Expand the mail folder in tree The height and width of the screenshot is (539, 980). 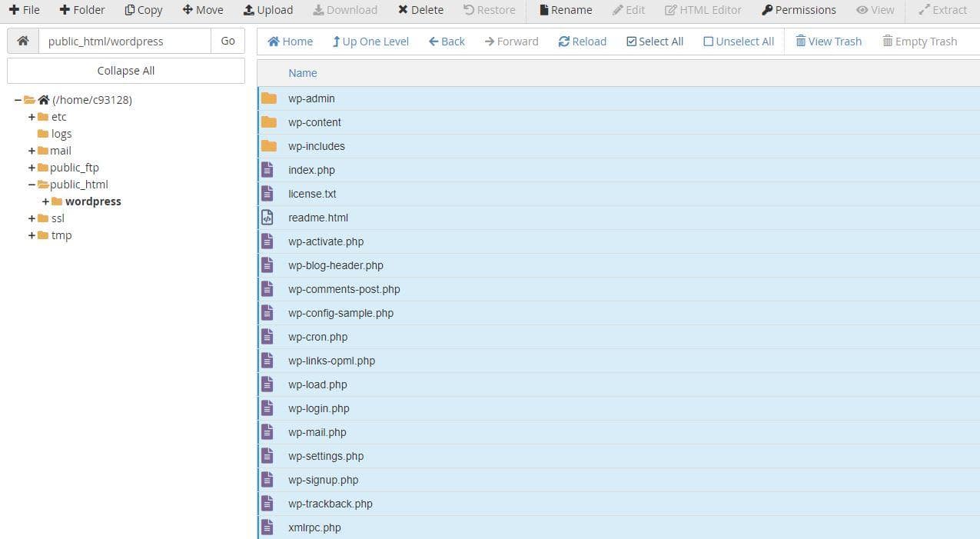pos(32,151)
